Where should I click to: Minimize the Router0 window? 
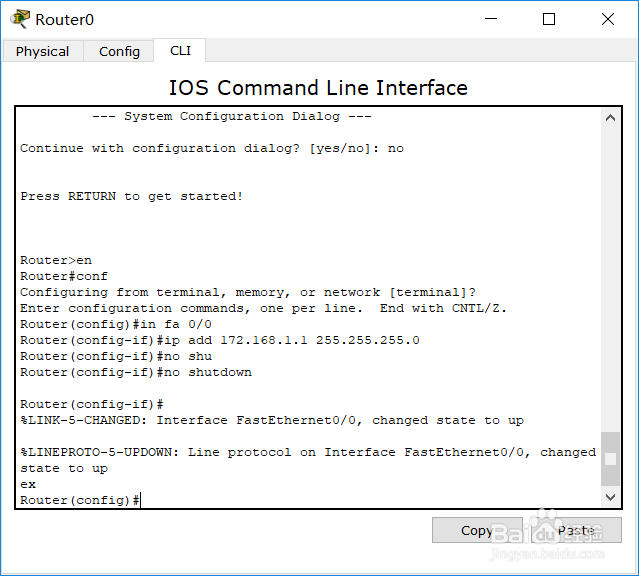[x=491, y=19]
